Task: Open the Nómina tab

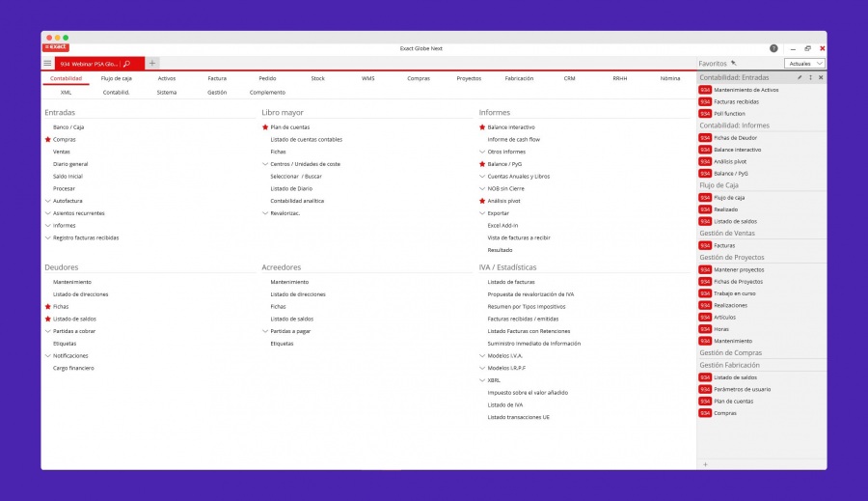Action: click(x=670, y=79)
